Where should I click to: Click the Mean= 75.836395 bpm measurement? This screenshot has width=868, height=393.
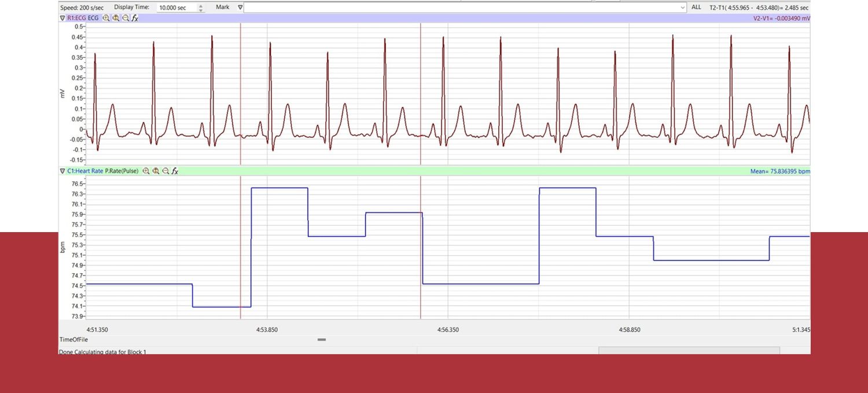point(781,171)
